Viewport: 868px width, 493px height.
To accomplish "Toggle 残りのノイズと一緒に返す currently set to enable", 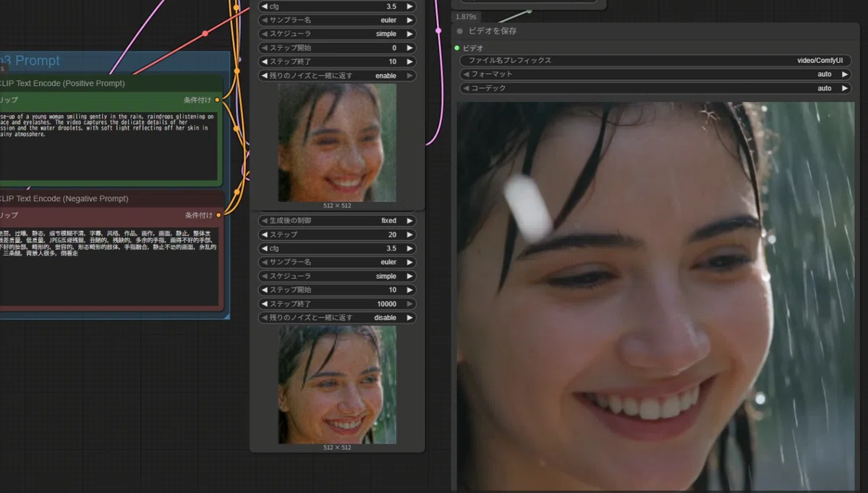I will [x=337, y=76].
